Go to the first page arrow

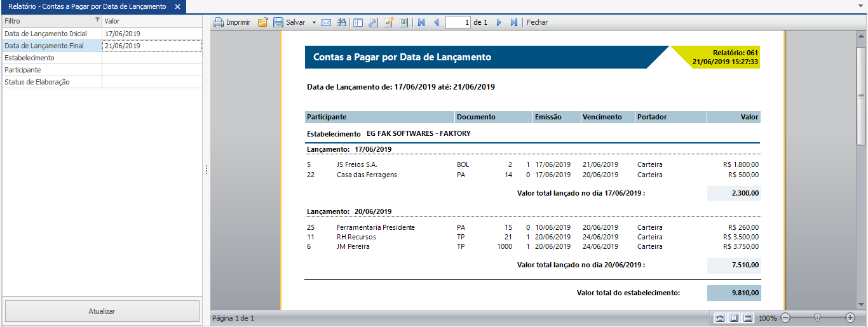pyautogui.click(x=421, y=22)
